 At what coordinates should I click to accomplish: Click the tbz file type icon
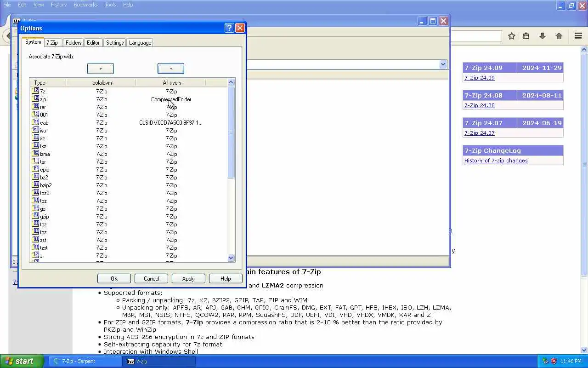(x=36, y=201)
